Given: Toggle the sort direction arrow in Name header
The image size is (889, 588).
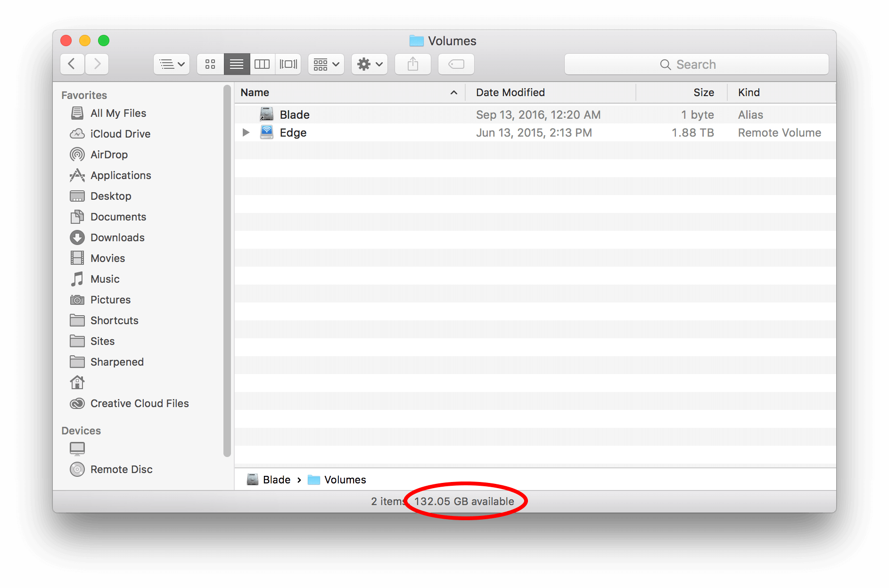Looking at the screenshot, I should point(454,92).
